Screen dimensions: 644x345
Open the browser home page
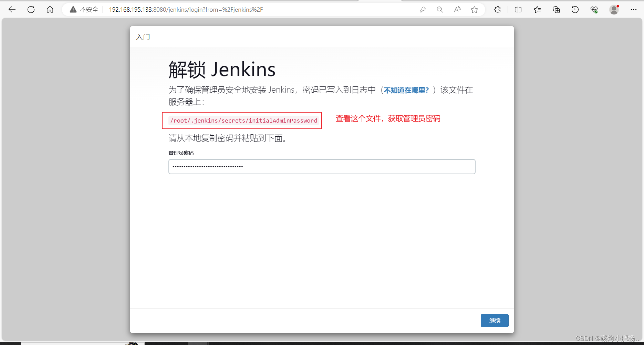50,9
